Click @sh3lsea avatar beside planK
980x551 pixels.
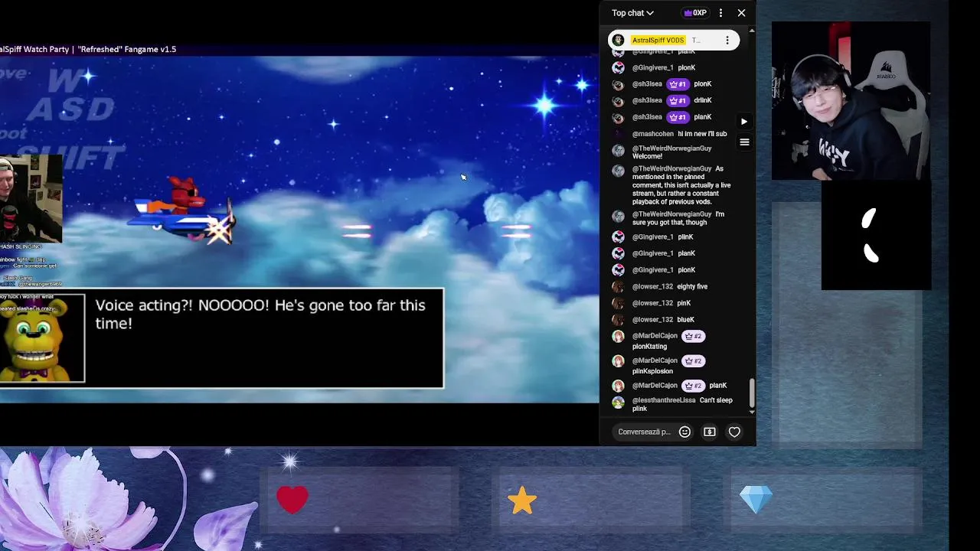619,117
